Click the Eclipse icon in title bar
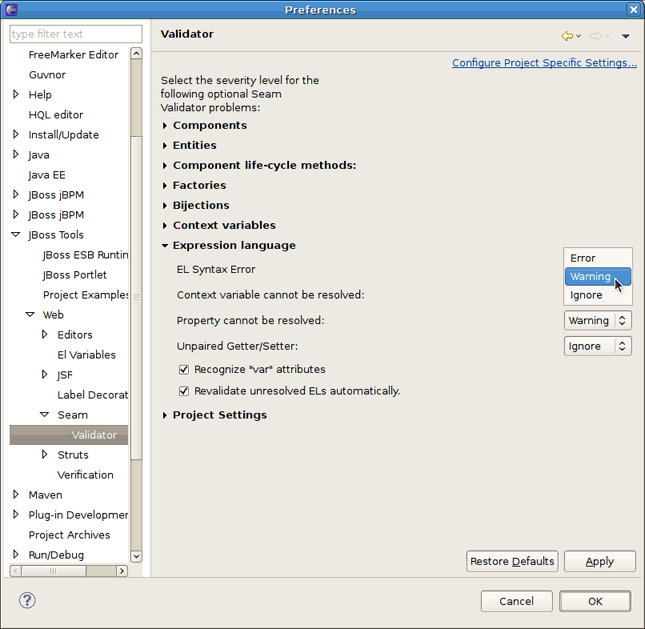The image size is (645, 629). (11, 9)
